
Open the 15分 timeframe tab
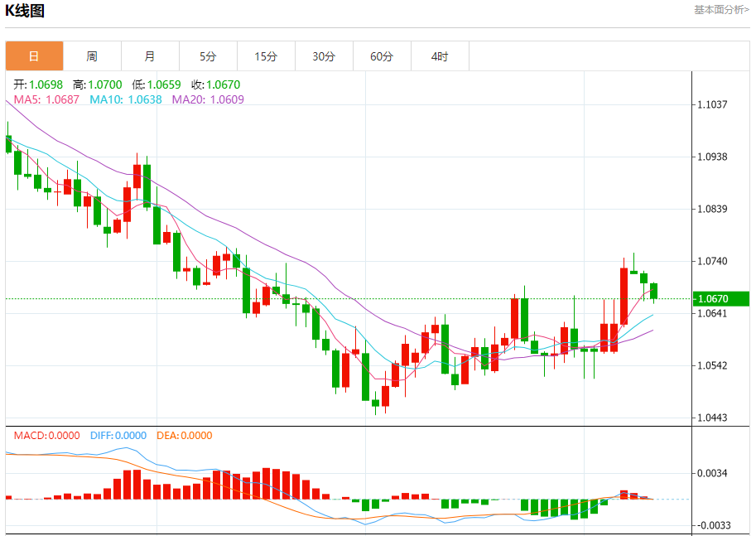[x=266, y=56]
